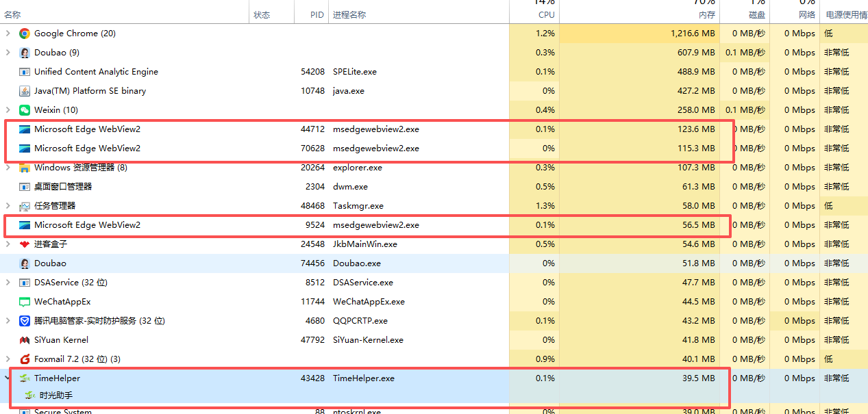Viewport: 868px width, 414px height.
Task: Click the SiYuan Kernel red icon
Action: click(x=25, y=340)
